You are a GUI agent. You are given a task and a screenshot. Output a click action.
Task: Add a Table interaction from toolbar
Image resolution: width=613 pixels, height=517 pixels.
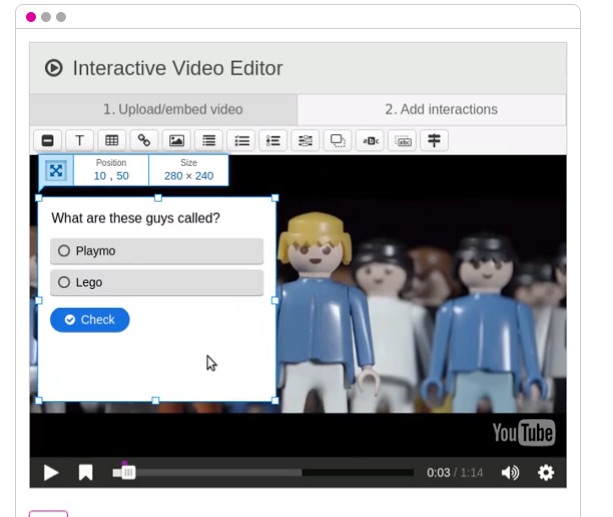pos(112,140)
